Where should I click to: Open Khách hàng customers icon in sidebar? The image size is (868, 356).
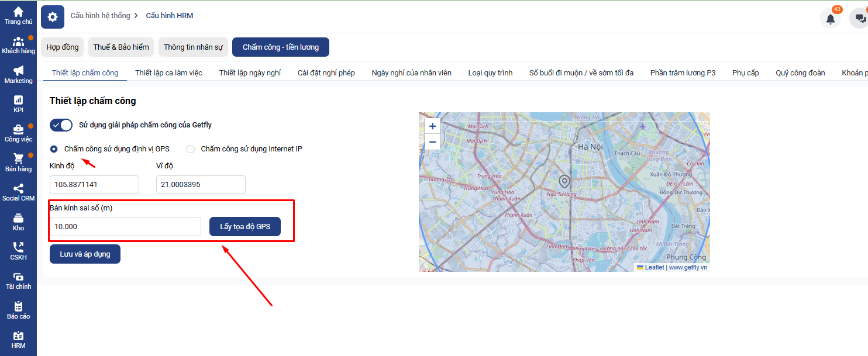[x=19, y=42]
